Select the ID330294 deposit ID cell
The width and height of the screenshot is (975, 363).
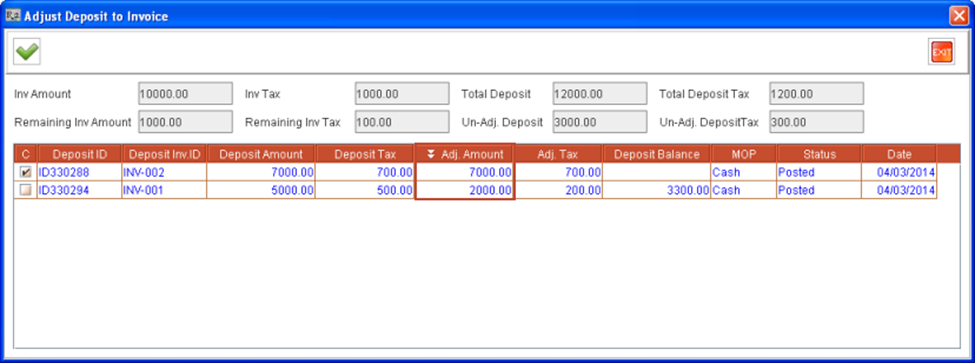coord(80,191)
